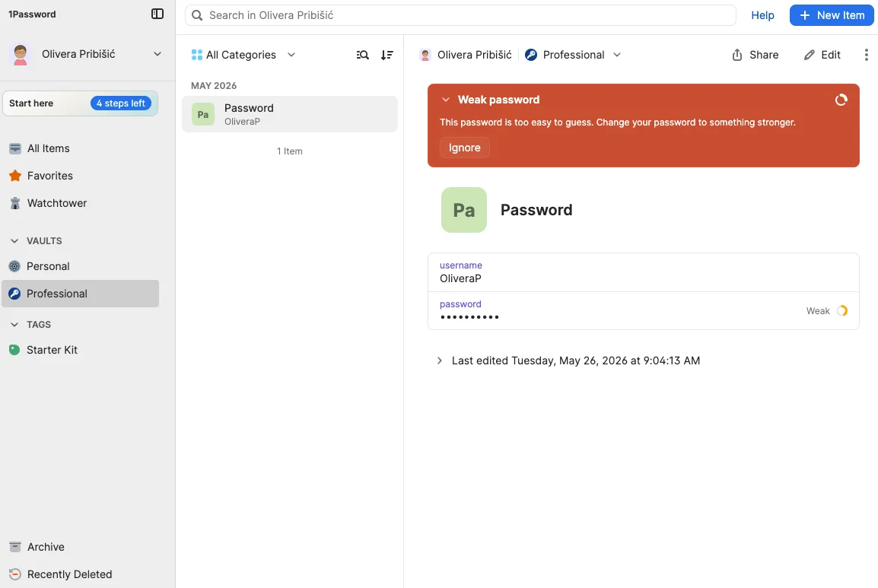
Task: Click the large Pa item icon in details
Action: [x=463, y=210]
